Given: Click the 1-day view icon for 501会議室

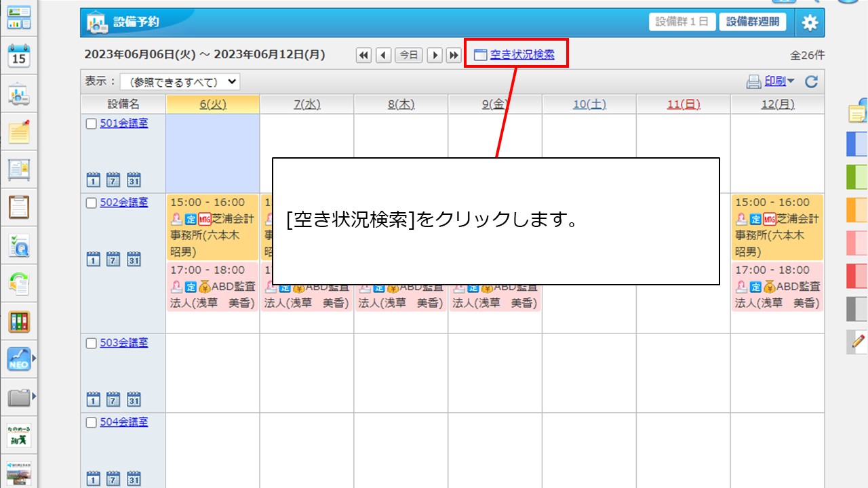Looking at the screenshot, I should (x=94, y=180).
